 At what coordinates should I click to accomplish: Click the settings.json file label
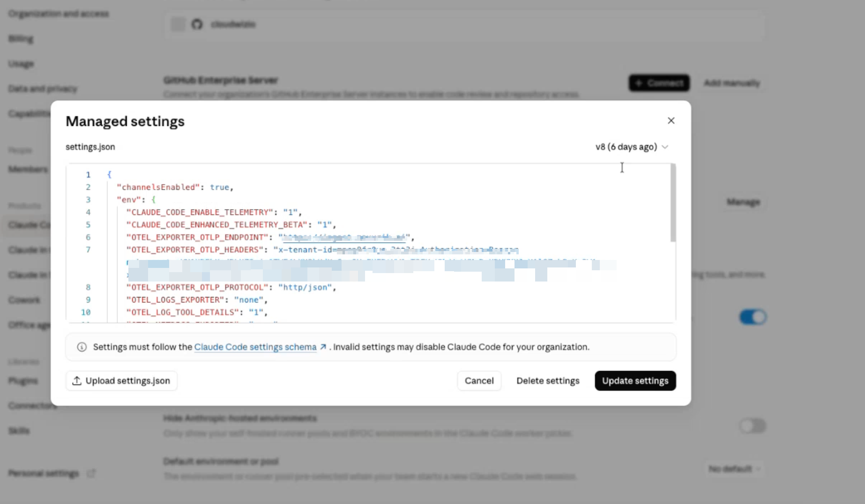pos(90,147)
